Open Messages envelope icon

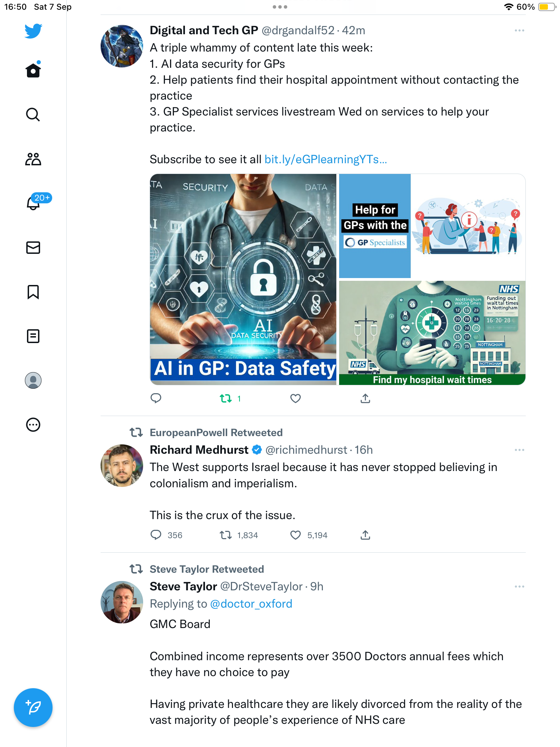coord(33,248)
